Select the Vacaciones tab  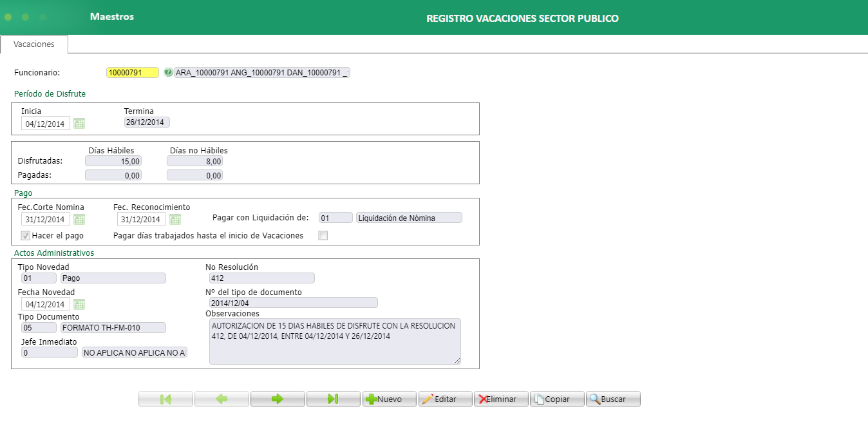point(34,44)
